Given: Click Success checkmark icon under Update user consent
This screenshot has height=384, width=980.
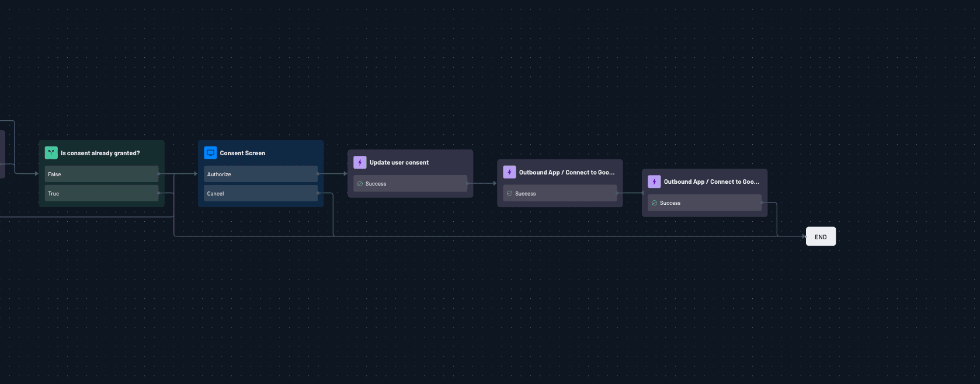Looking at the screenshot, I should point(360,184).
